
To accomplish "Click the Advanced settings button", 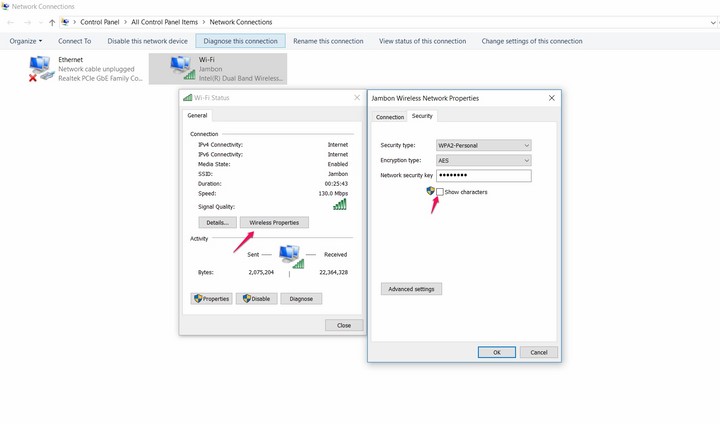I will [x=411, y=289].
